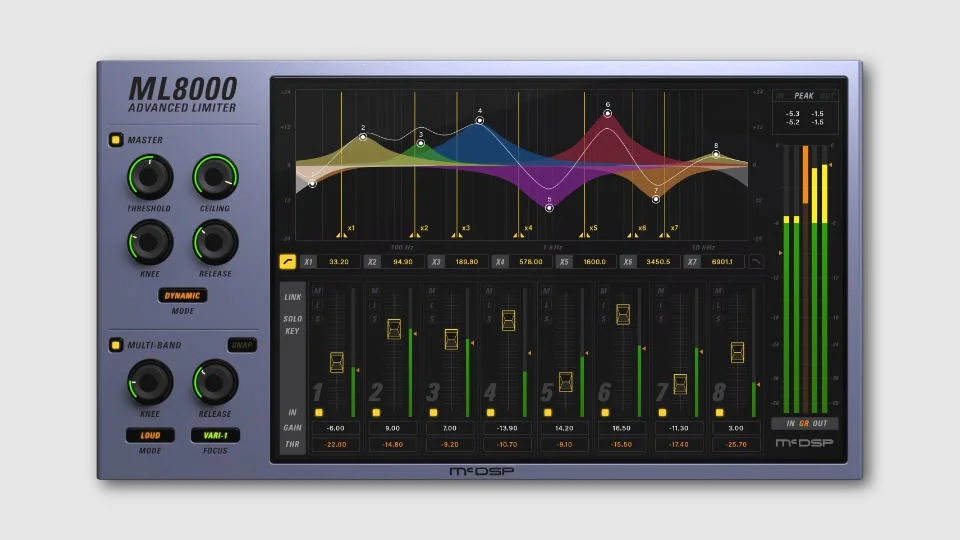The height and width of the screenshot is (540, 960).
Task: Click the M button on band 5
Action: (x=546, y=291)
